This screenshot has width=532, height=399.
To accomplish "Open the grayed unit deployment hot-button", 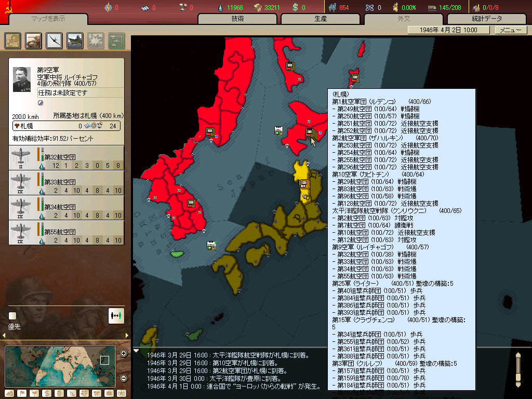I will (x=116, y=41).
